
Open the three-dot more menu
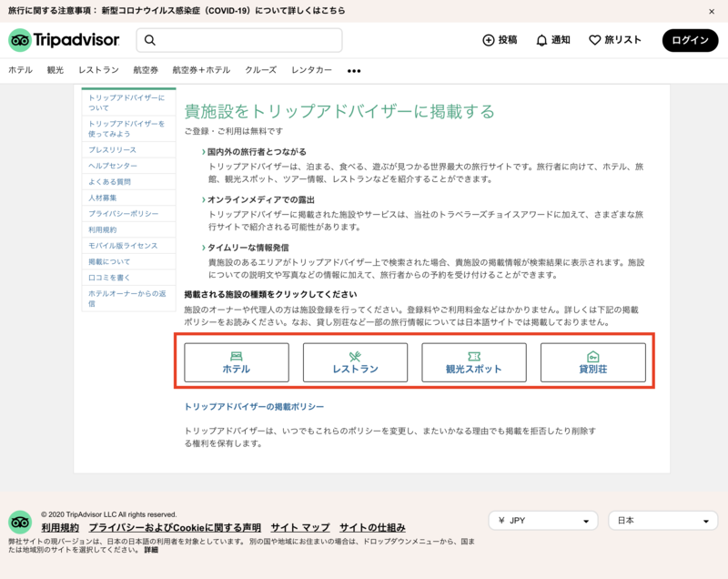(354, 71)
